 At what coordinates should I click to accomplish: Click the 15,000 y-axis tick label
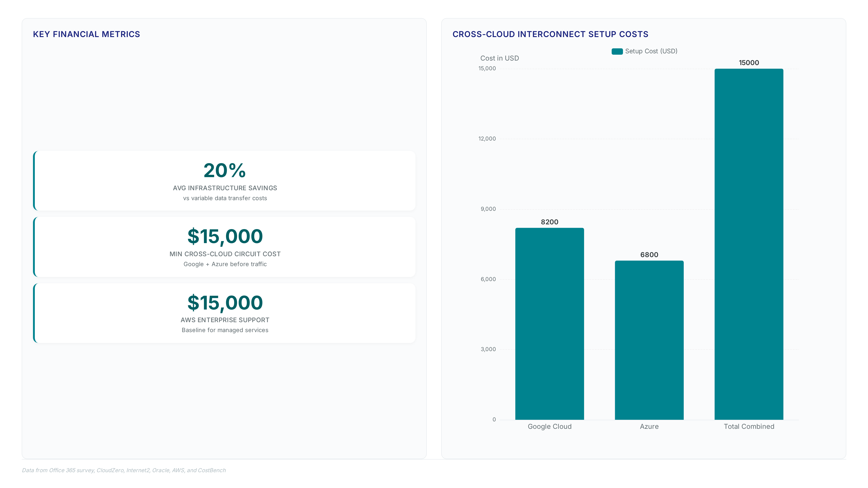click(x=487, y=68)
